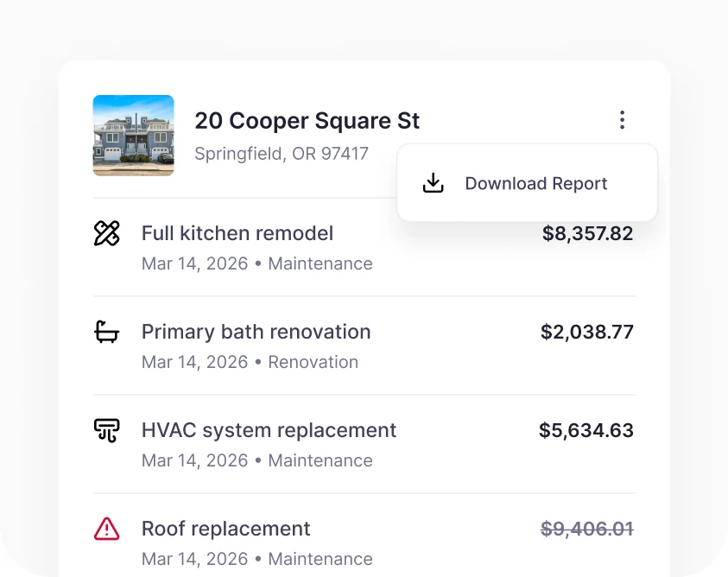728x577 pixels.
Task: Click the $8,357.82 amount
Action: pyautogui.click(x=588, y=233)
